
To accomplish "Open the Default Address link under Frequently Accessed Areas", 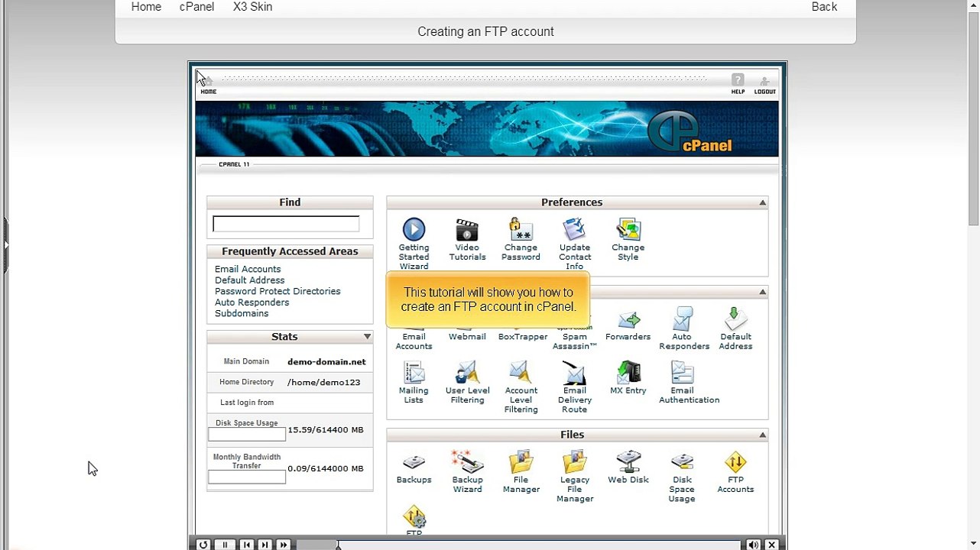I will pyautogui.click(x=250, y=280).
